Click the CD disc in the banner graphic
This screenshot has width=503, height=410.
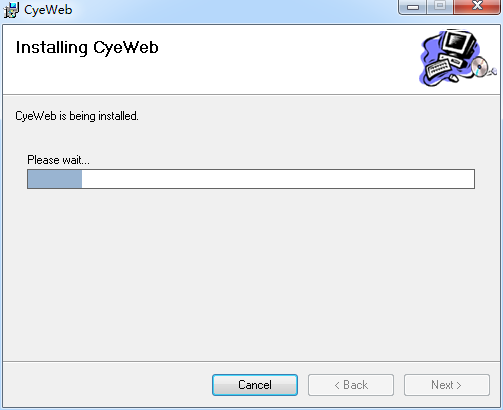click(480, 67)
